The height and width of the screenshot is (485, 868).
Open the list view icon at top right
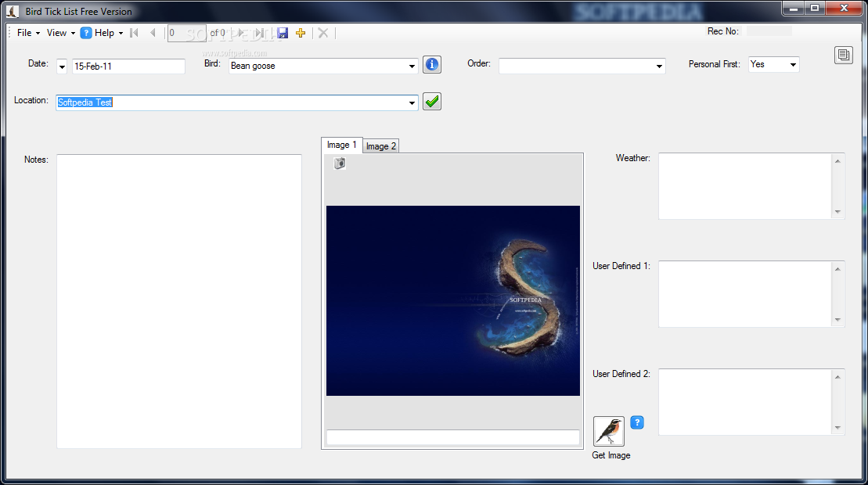coord(844,55)
